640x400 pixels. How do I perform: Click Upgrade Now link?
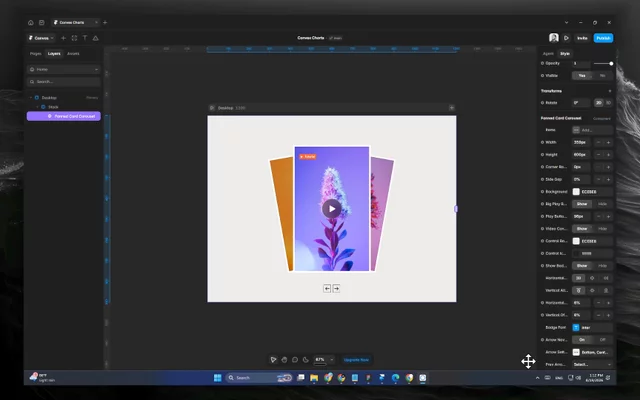pyautogui.click(x=356, y=360)
